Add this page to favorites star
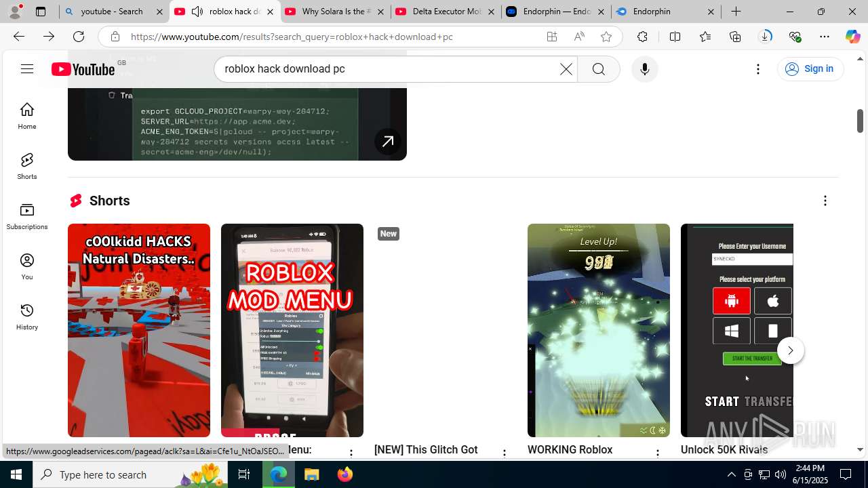This screenshot has width=868, height=488. pyautogui.click(x=606, y=37)
